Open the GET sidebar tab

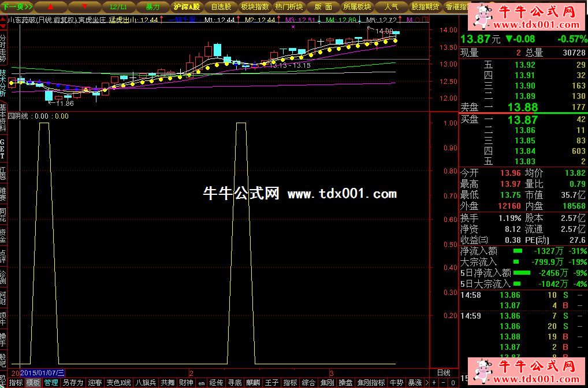(3, 149)
